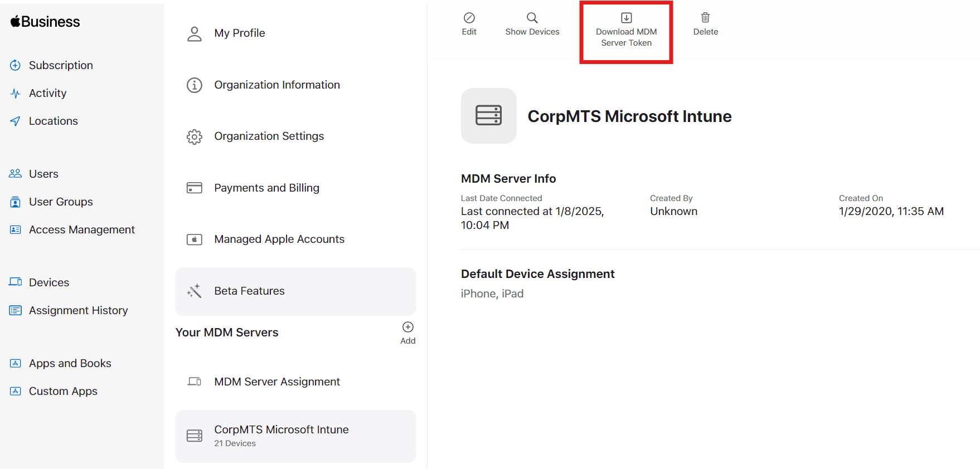This screenshot has width=980, height=469.
Task: Click the iPhone, iPad assignment text
Action: tap(492, 294)
